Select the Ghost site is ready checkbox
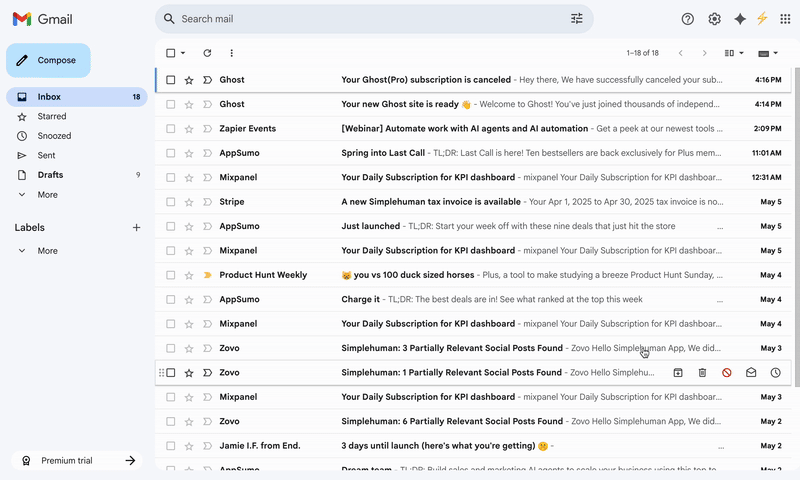Image resolution: width=800 pixels, height=480 pixels. [170, 105]
